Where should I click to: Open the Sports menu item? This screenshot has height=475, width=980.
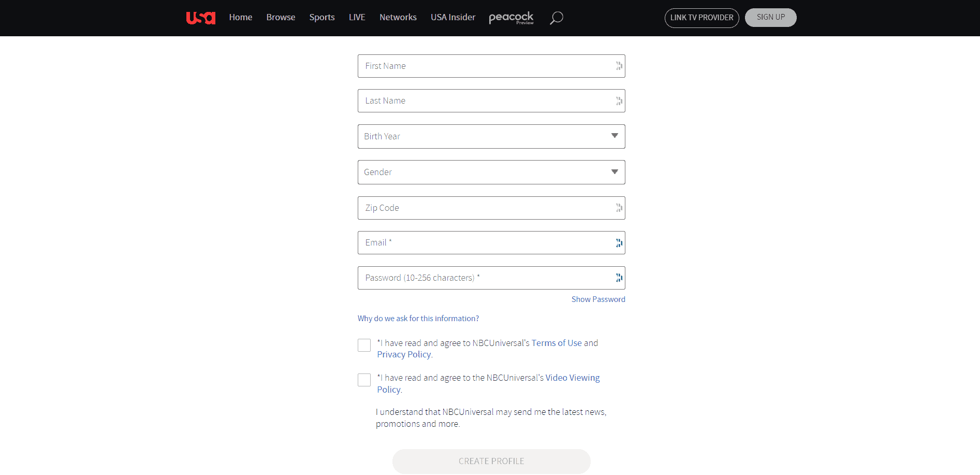tap(322, 17)
